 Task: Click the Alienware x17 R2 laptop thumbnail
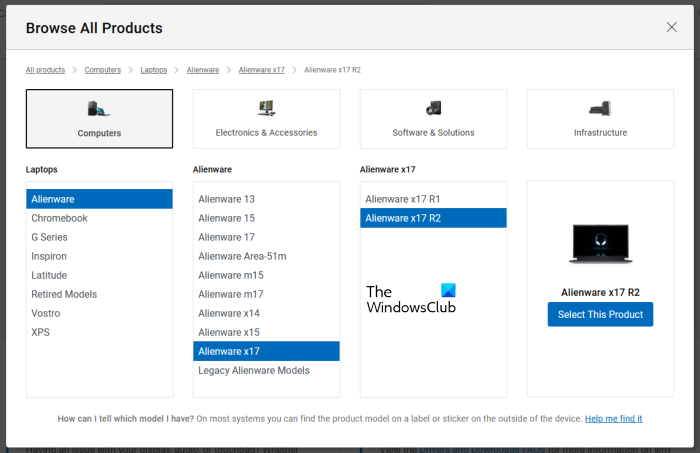click(600, 244)
